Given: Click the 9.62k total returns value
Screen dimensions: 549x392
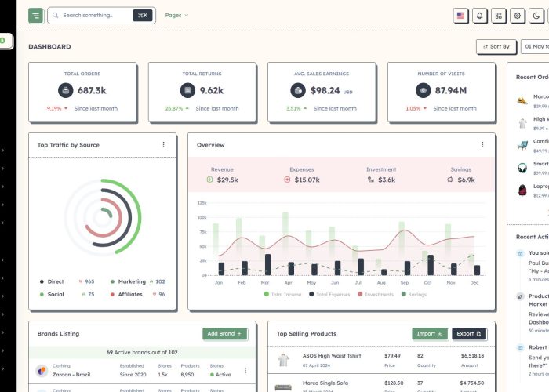Looking at the screenshot, I should (x=212, y=91).
